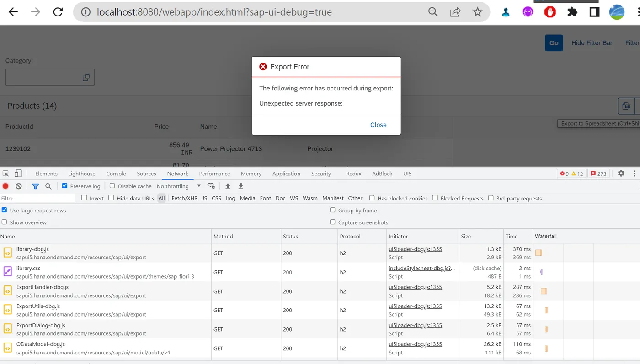The height and width of the screenshot is (364, 640).
Task: Clear the network log
Action: [x=19, y=186]
